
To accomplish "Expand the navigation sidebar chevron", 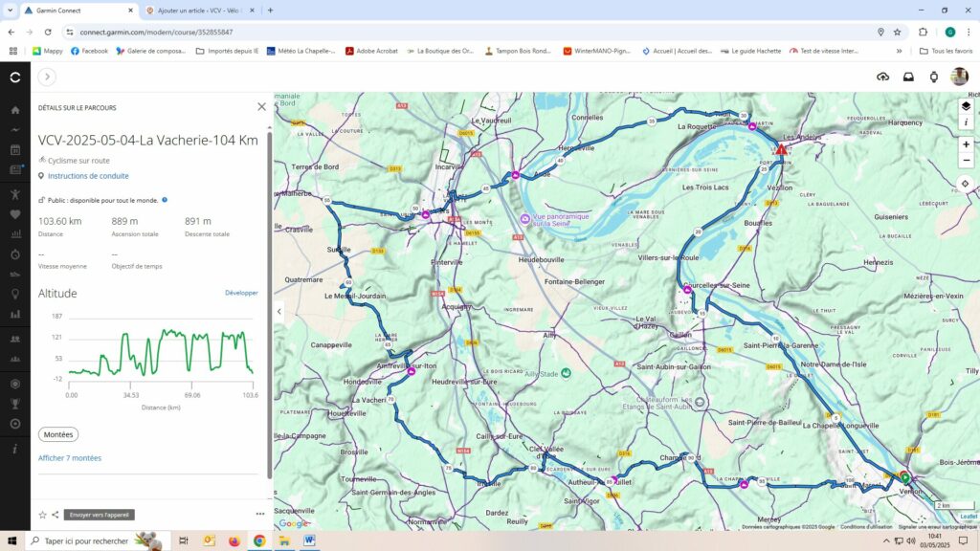I will (x=47, y=77).
